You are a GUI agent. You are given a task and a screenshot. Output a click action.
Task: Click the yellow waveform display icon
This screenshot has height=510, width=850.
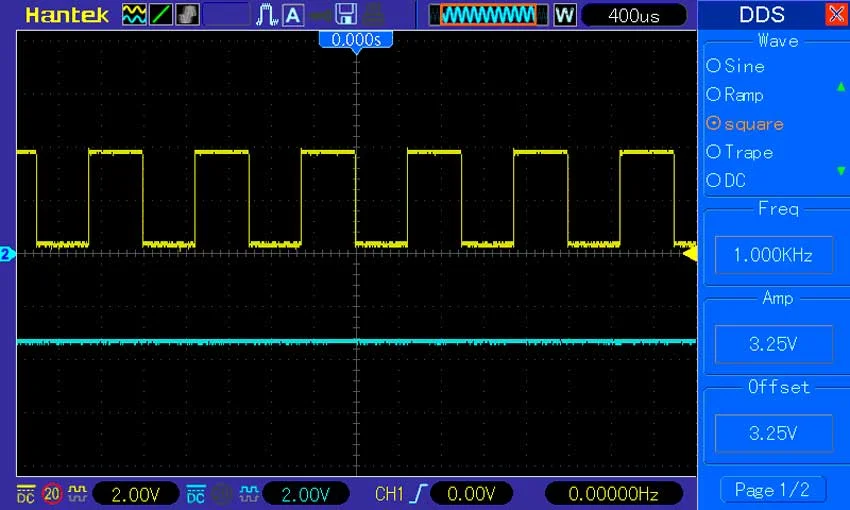pos(134,14)
